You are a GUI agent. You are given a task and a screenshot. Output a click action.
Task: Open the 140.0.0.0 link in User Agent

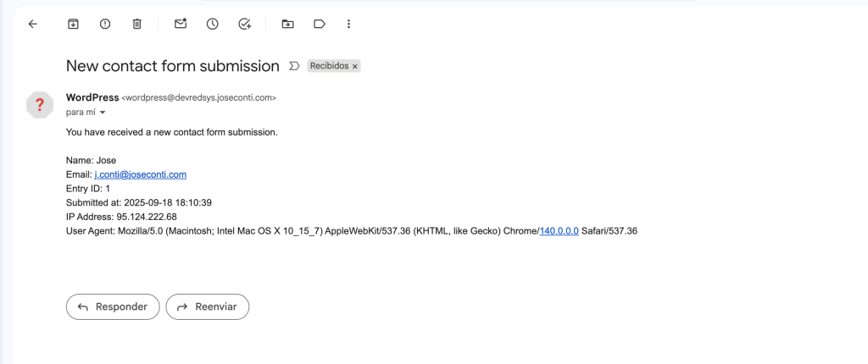point(559,231)
